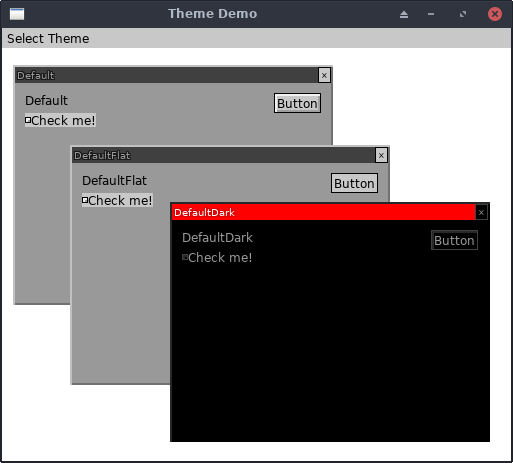Close the Theme Demo main window
This screenshot has height=463, width=513.
tap(495, 14)
